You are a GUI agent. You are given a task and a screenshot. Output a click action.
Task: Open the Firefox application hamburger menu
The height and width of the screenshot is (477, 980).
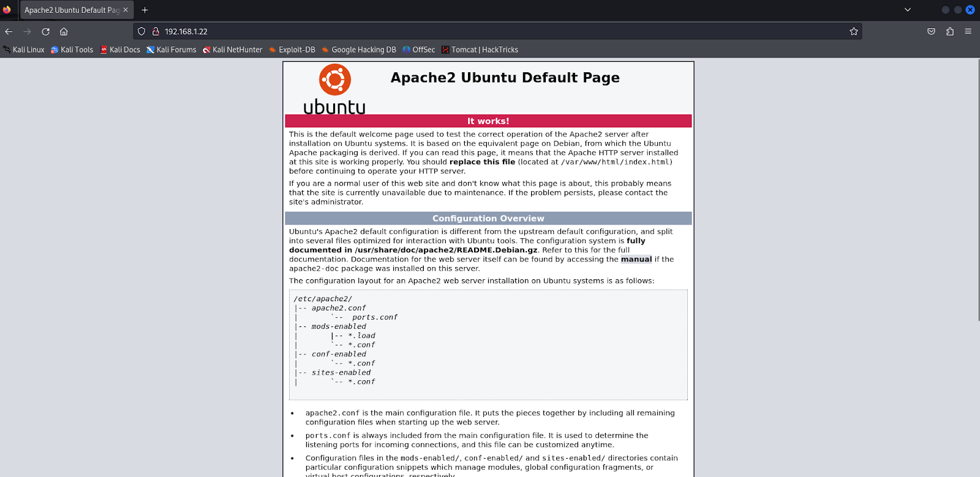[x=968, y=31]
